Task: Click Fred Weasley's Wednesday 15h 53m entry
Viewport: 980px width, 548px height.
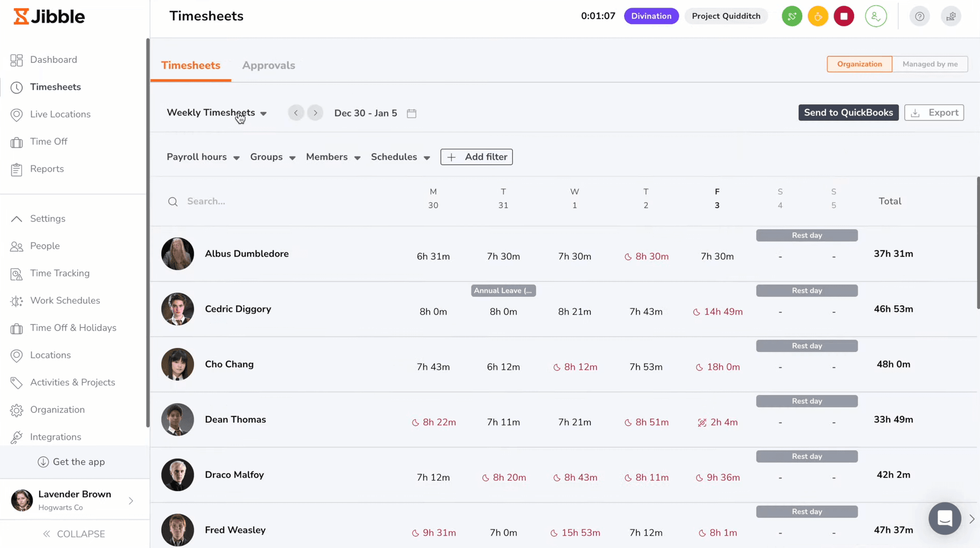Action: coord(575,533)
